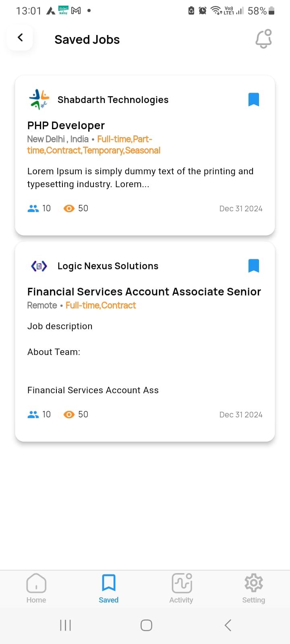Open Financial Services Account Associate Senior job
Viewport: 290px width, 644px height.
pyautogui.click(x=144, y=292)
